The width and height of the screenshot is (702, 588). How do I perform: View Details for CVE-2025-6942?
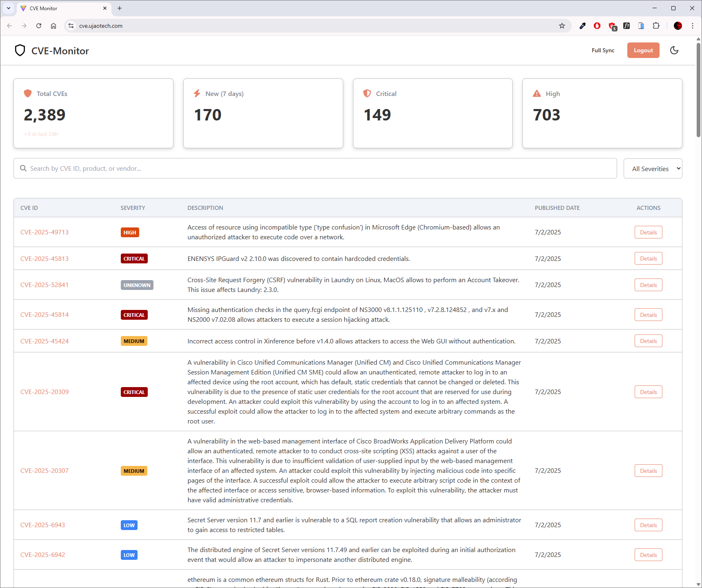pos(648,555)
